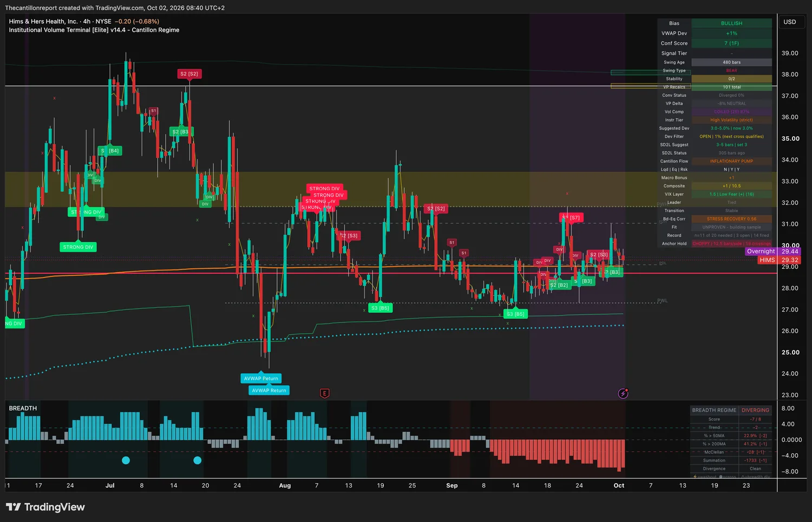Click the red 'DIVERGING' regime cell

tap(755, 410)
